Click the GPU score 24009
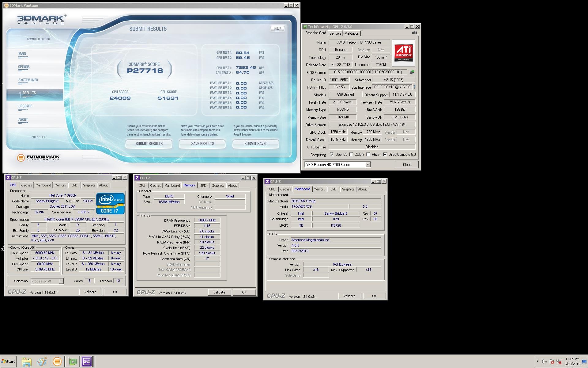 click(x=120, y=98)
